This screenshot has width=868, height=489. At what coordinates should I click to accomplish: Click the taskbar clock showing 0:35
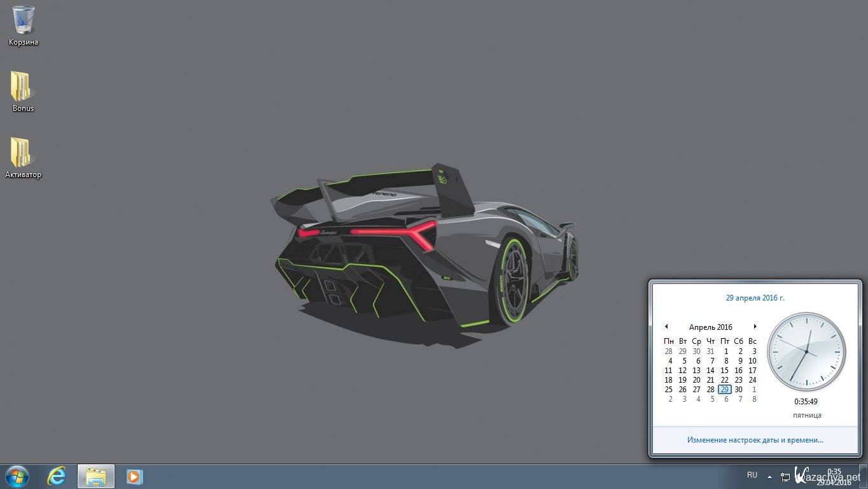834,476
